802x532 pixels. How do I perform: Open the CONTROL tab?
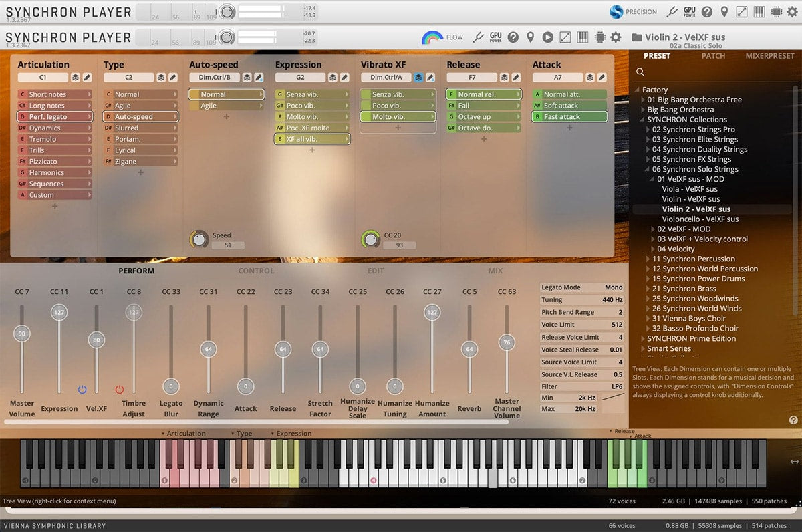pyautogui.click(x=257, y=271)
